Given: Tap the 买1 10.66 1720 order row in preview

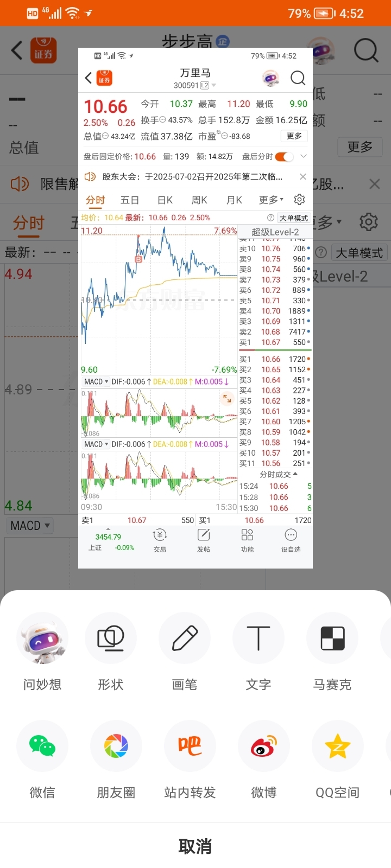Looking at the screenshot, I should pos(275,359).
